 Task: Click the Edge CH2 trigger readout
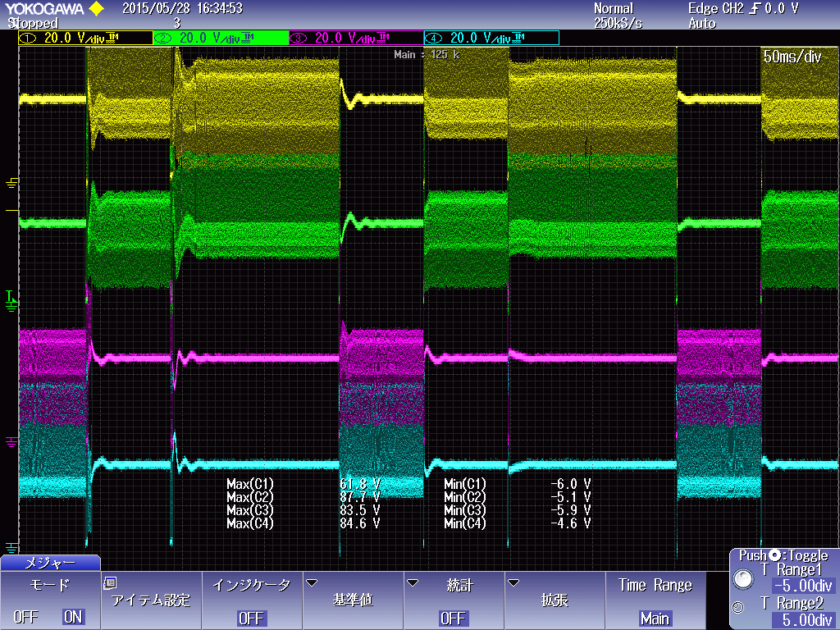pyautogui.click(x=743, y=8)
